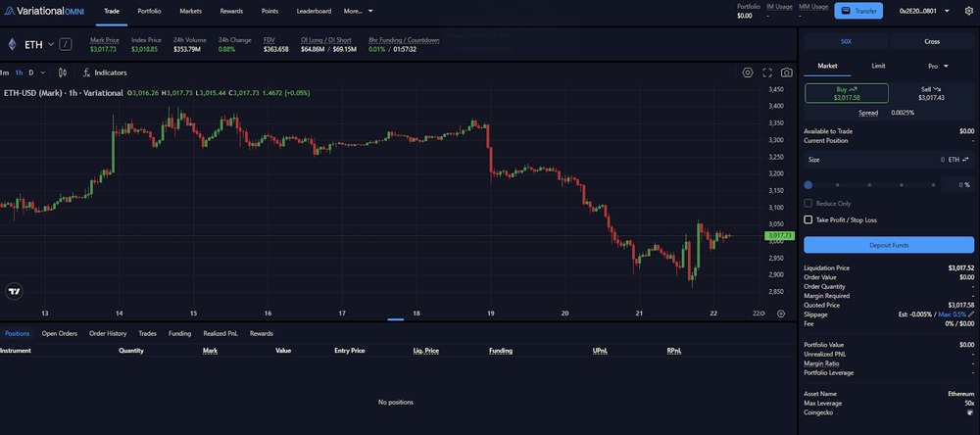Swap size unit from ETH
Image resolution: width=980 pixels, height=435 pixels.
click(965, 160)
